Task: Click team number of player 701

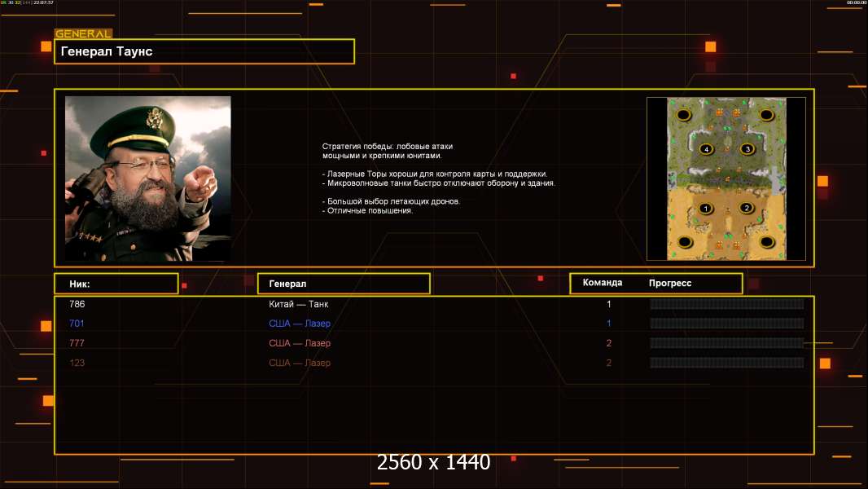Action: (x=609, y=324)
